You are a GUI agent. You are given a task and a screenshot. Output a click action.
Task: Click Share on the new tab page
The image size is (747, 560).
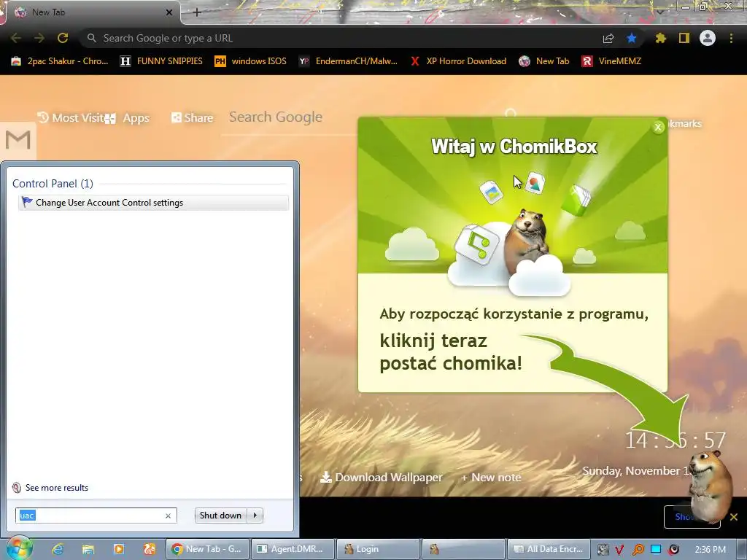(193, 117)
